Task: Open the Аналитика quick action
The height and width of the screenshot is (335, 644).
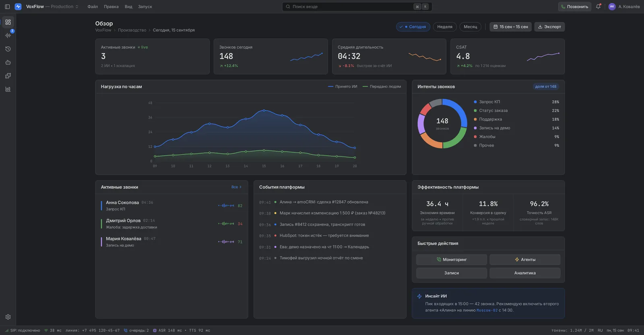Action: [x=525, y=273]
